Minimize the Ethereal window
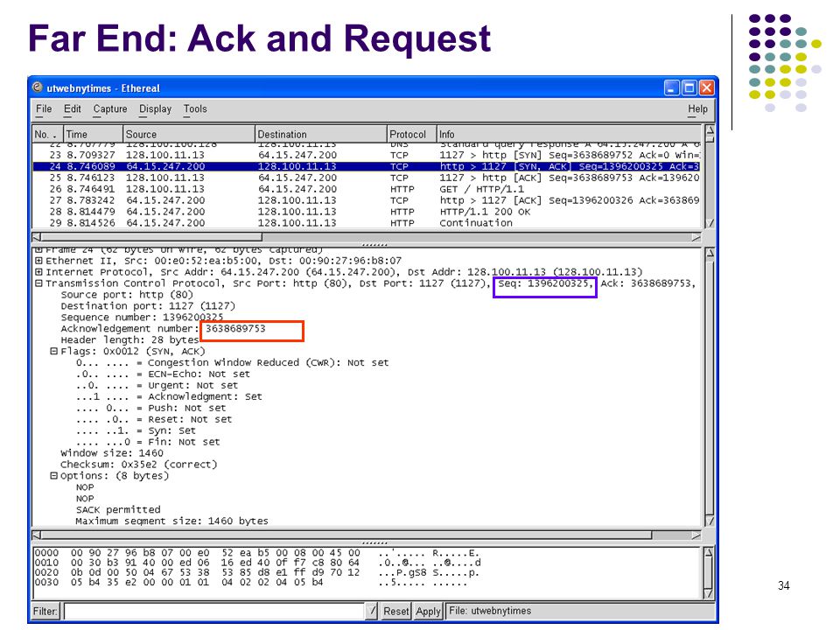The image size is (840, 630). (x=672, y=87)
